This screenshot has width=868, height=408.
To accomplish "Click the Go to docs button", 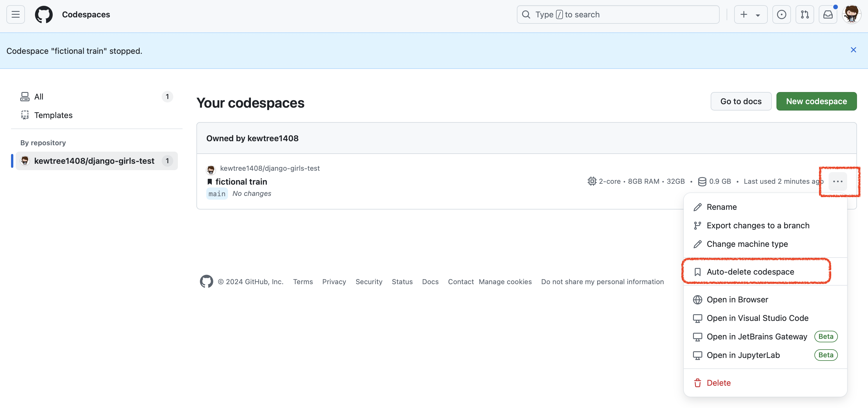I will pyautogui.click(x=741, y=101).
